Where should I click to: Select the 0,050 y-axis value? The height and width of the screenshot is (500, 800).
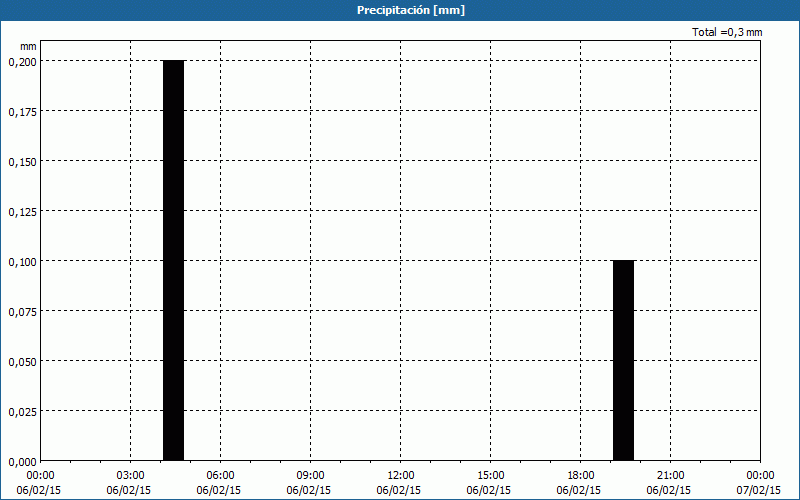tap(22, 362)
